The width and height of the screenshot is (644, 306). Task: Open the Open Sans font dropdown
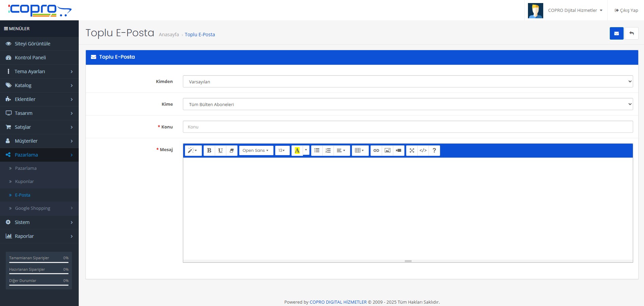pyautogui.click(x=256, y=150)
